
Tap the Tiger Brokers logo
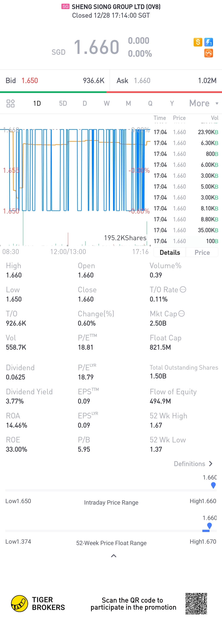click(38, 603)
